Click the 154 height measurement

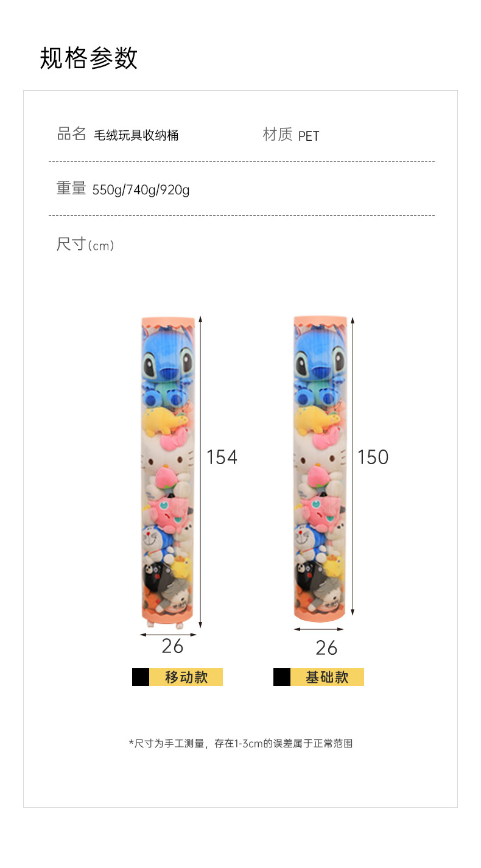pos(222,457)
